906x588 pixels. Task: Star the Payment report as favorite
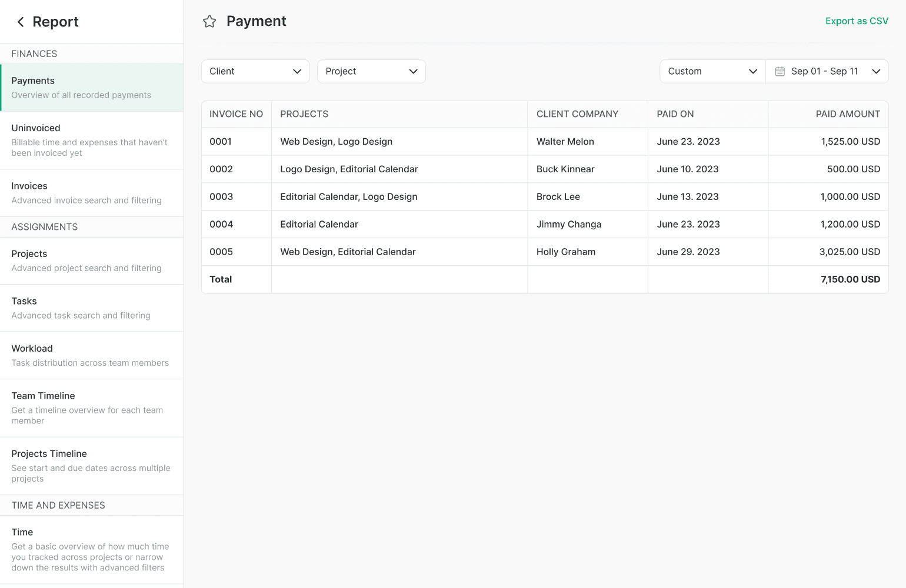coord(209,22)
